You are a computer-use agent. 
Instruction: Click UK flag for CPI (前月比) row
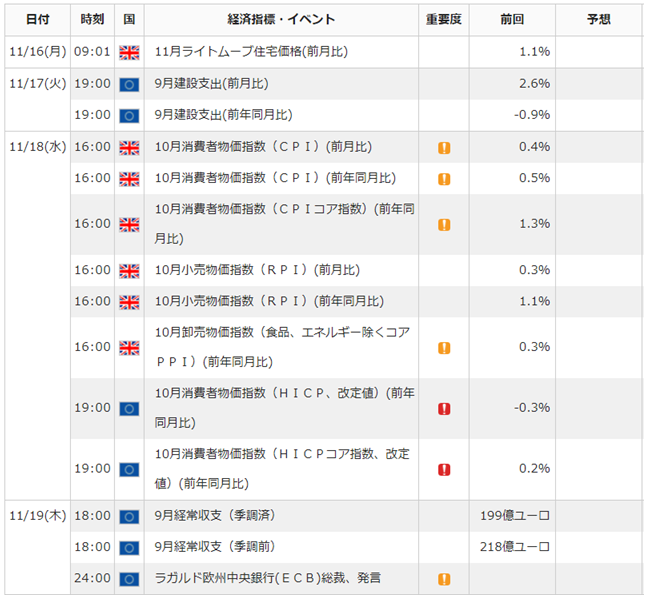click(x=129, y=147)
